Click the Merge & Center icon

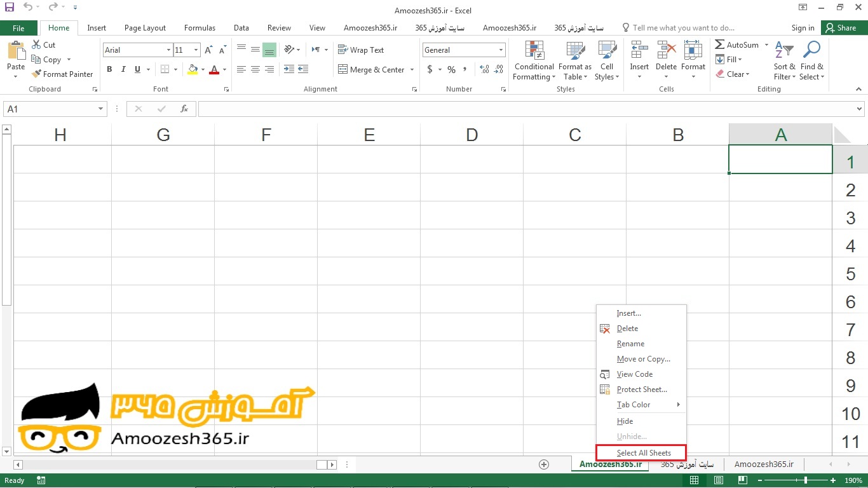[x=343, y=70]
